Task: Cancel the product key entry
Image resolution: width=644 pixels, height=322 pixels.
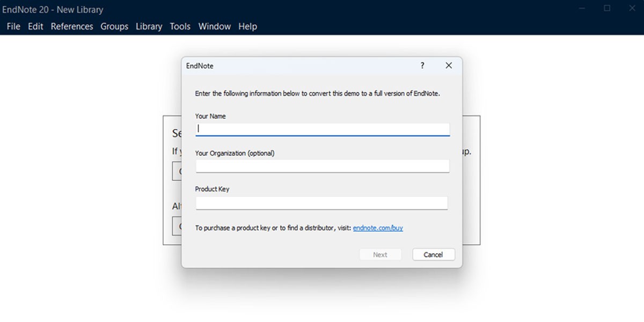Action: [433, 254]
